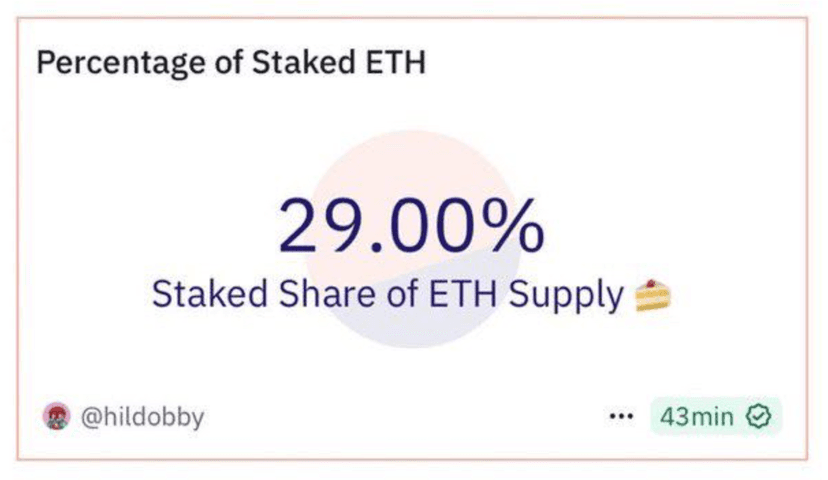Viewport: 828px width, 480px height.
Task: Click the word ETH in the caption
Action: coord(463,294)
